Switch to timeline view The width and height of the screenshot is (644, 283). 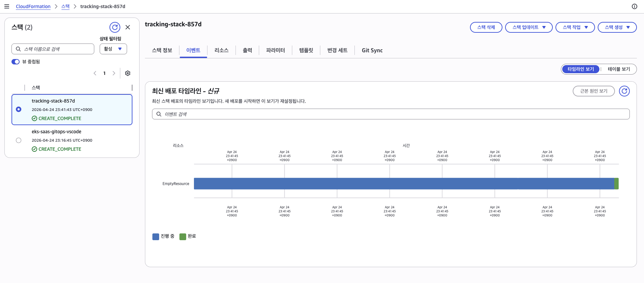pyautogui.click(x=580, y=69)
